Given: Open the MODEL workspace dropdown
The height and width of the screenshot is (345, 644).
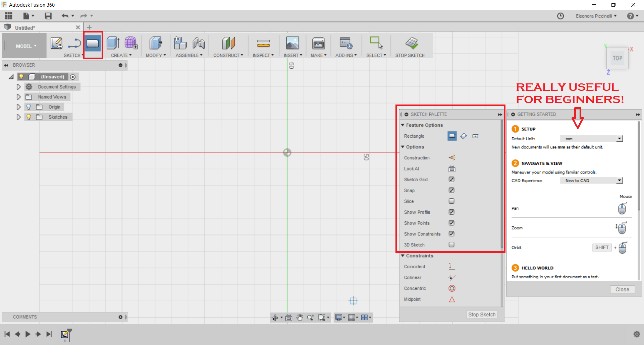Looking at the screenshot, I should click(x=26, y=46).
